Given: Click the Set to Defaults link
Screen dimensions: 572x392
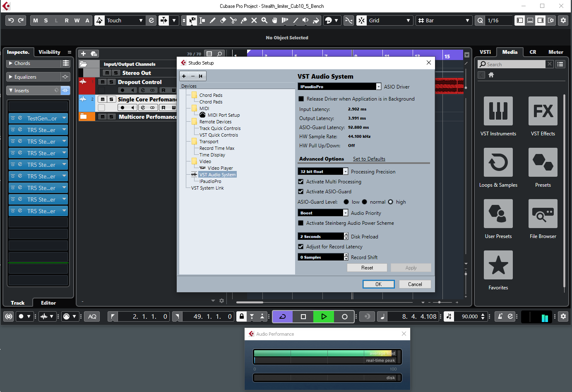Looking at the screenshot, I should [x=369, y=159].
